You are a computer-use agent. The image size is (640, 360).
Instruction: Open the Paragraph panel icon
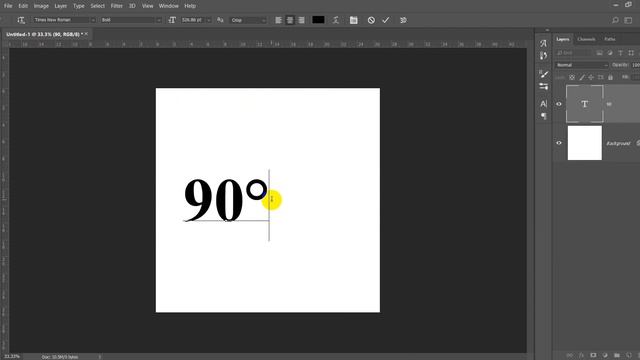tap(543, 116)
